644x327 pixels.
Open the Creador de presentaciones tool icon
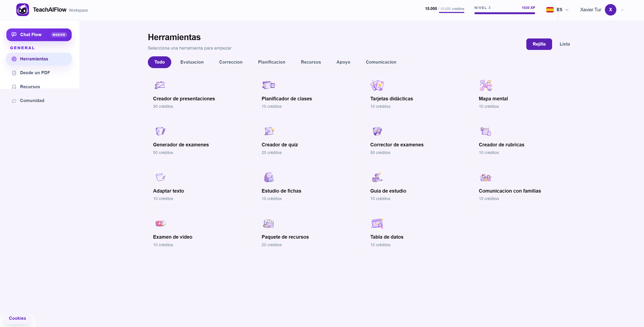click(160, 85)
